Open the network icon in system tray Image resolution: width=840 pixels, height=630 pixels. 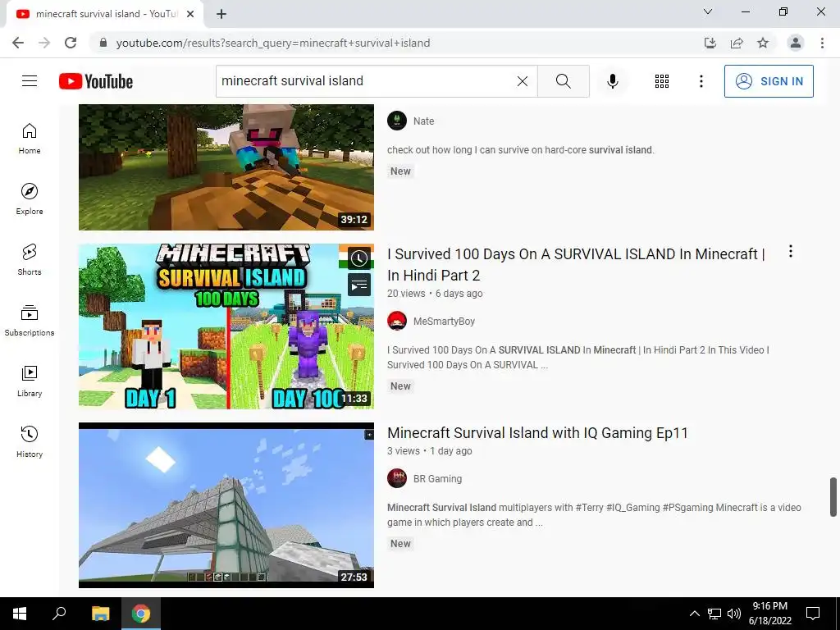click(714, 614)
